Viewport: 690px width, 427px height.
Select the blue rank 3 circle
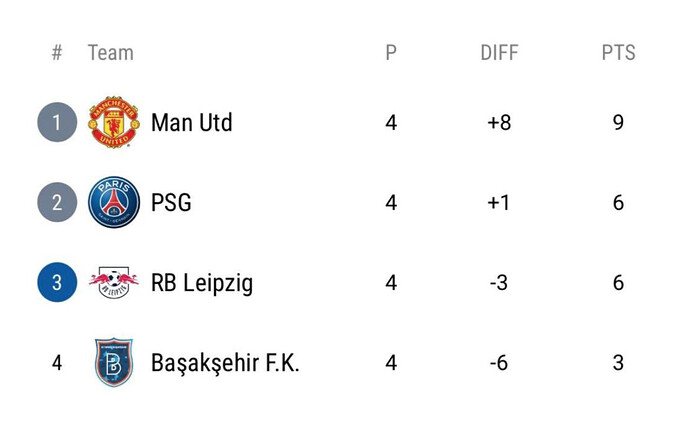(x=57, y=282)
